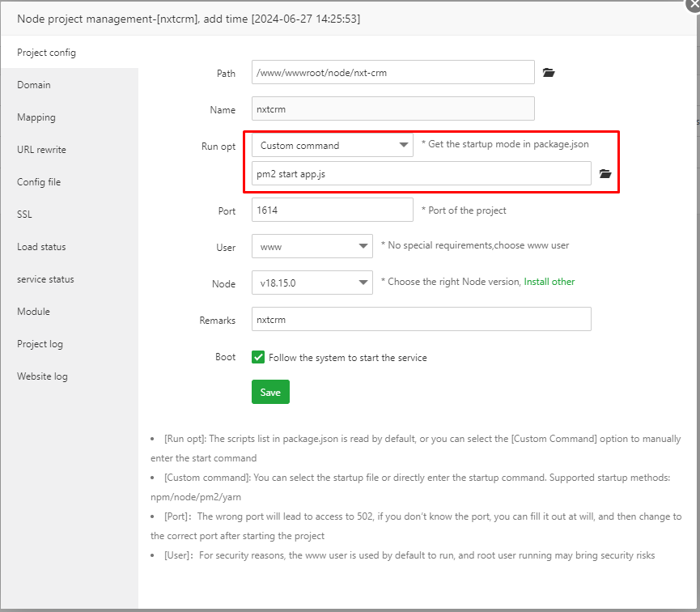Select the Config file tab

click(x=39, y=182)
